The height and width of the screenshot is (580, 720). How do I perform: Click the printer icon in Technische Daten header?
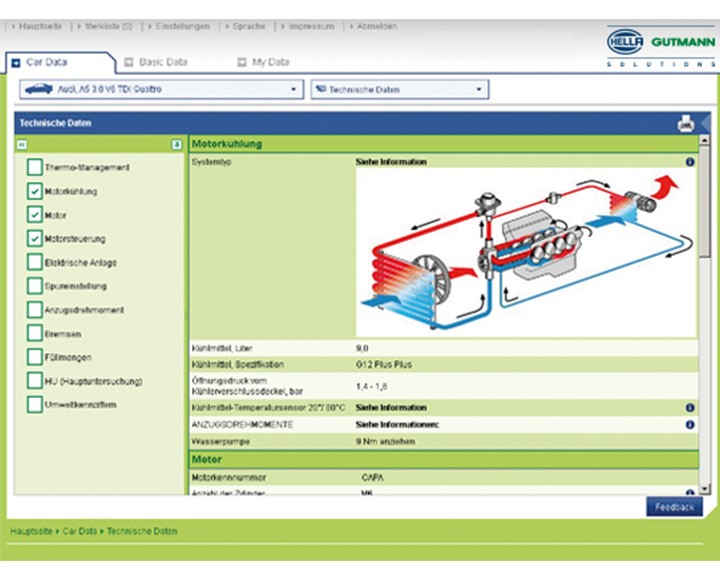(686, 124)
